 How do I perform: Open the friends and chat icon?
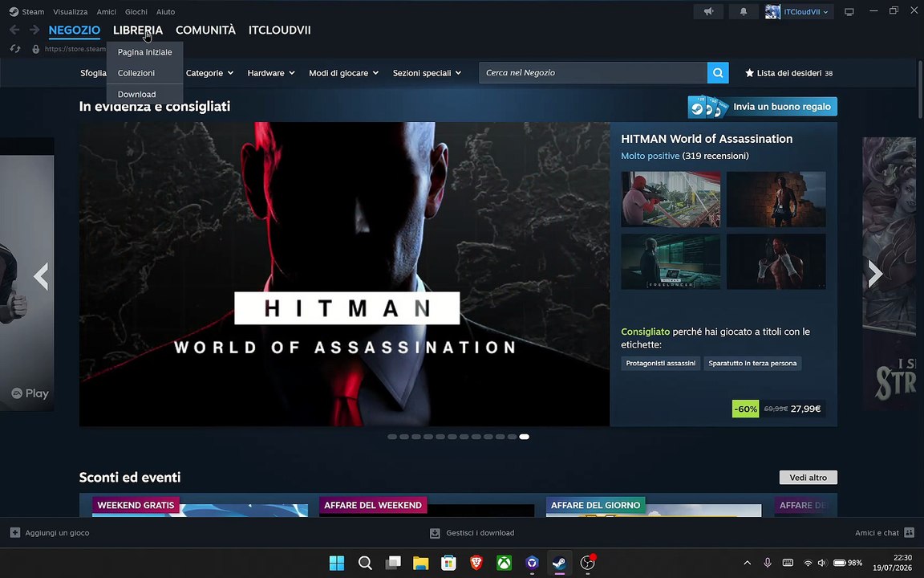[x=909, y=532]
